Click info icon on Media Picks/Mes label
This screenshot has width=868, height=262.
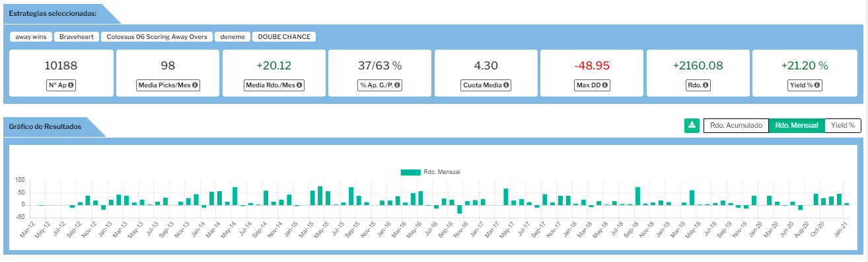[x=196, y=85]
